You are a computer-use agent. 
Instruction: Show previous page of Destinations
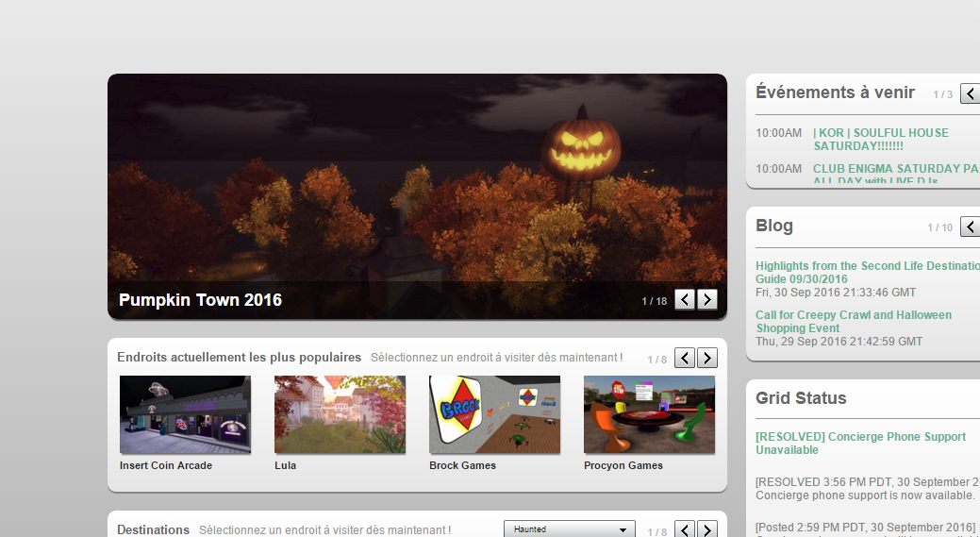(x=685, y=529)
